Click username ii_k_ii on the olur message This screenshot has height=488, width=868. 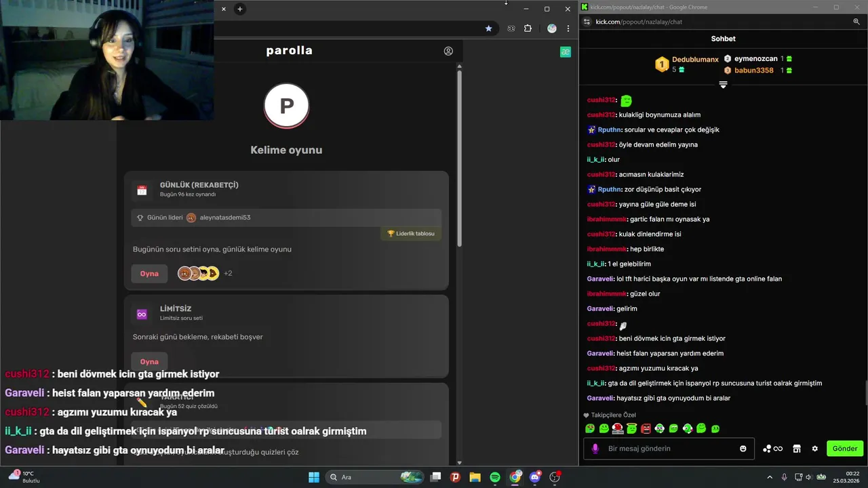tap(595, 160)
